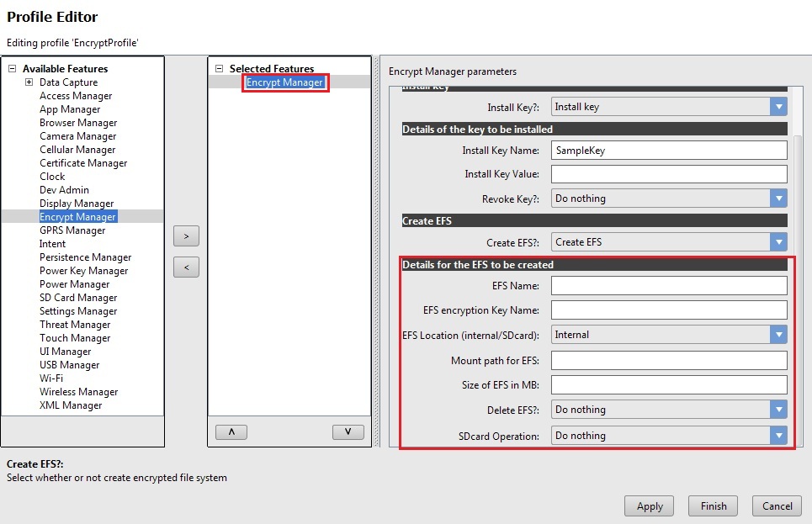Open the Create EFS? dropdown
812x524 pixels.
pyautogui.click(x=778, y=242)
